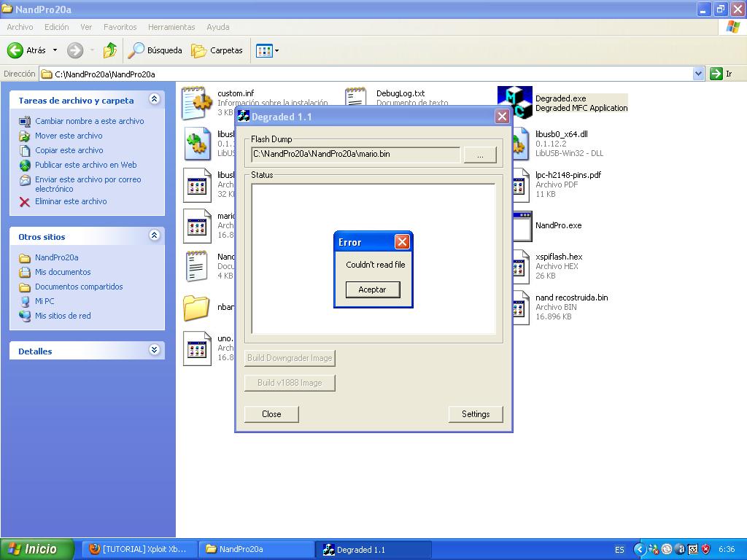Collapse the Otros sitios panel
747x560 pixels.
(x=154, y=236)
